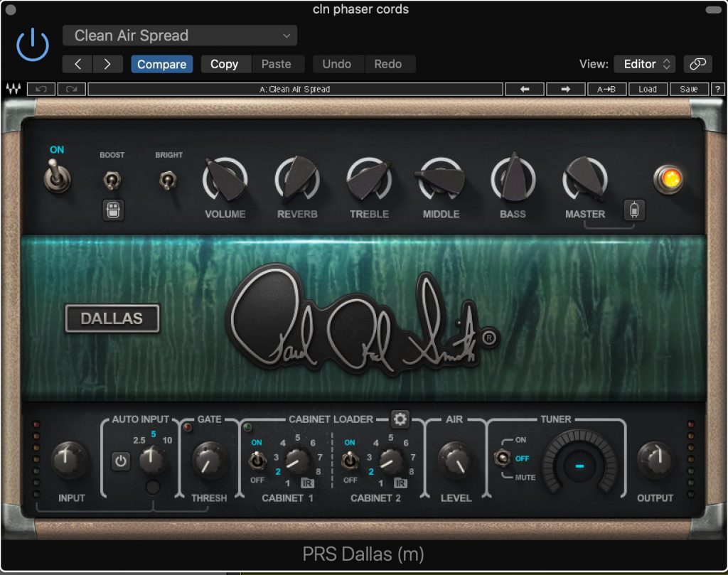Screen dimensions: 728x575
Task: Click the Treble knob
Action: tap(369, 179)
